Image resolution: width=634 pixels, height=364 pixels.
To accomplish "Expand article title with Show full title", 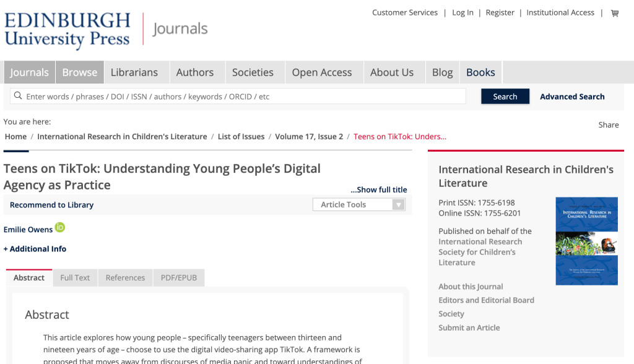I will click(378, 190).
